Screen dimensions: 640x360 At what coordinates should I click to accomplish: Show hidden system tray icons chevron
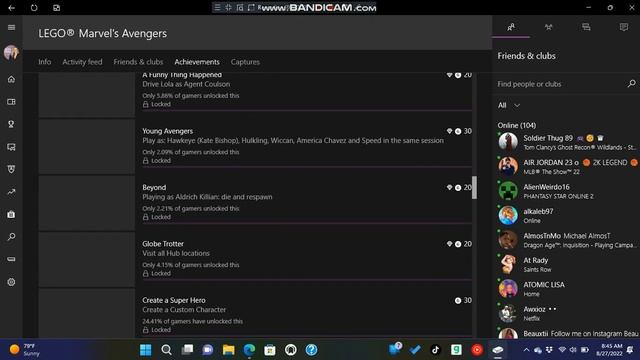click(527, 350)
